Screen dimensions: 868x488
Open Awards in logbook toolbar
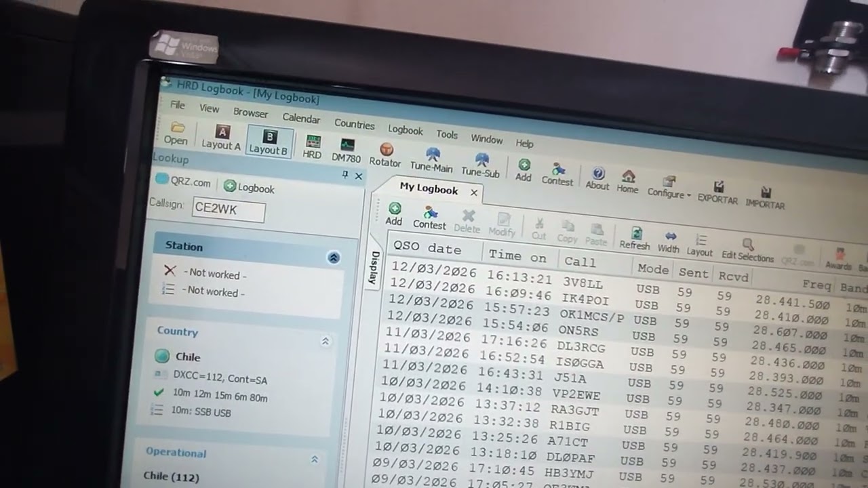[839, 260]
